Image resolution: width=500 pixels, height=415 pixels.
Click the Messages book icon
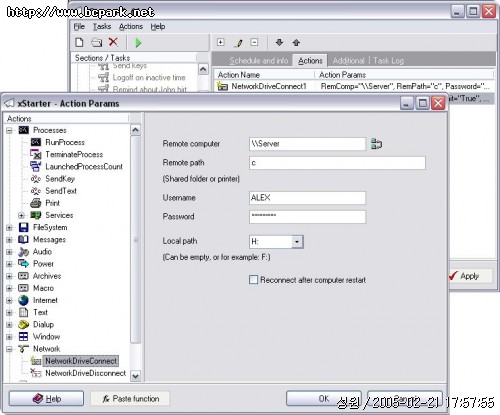(23, 239)
